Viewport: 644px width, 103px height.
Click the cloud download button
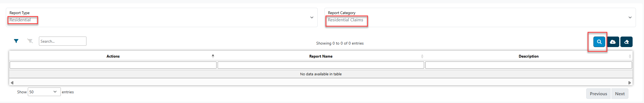coord(613,42)
